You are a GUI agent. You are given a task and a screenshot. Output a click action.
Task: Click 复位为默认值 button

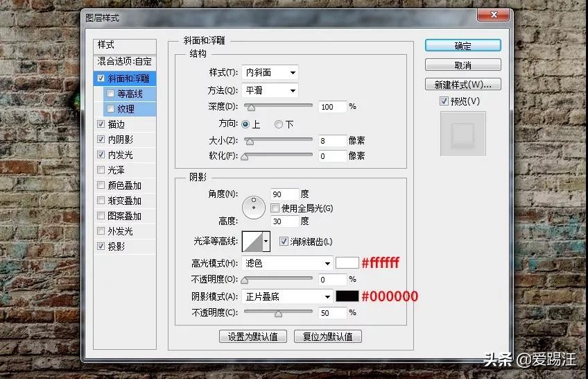(x=328, y=337)
